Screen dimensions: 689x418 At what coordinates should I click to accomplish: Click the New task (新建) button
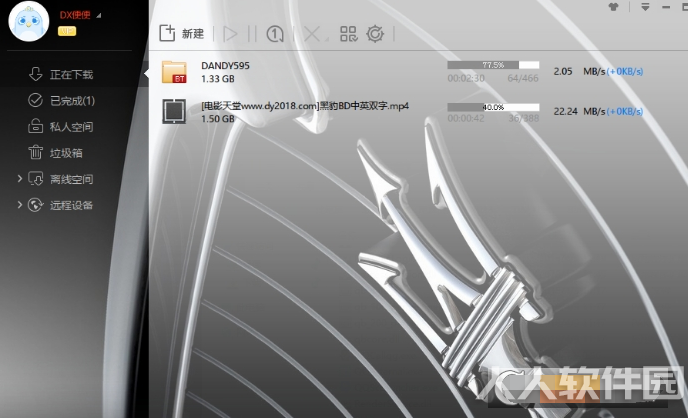click(x=181, y=33)
